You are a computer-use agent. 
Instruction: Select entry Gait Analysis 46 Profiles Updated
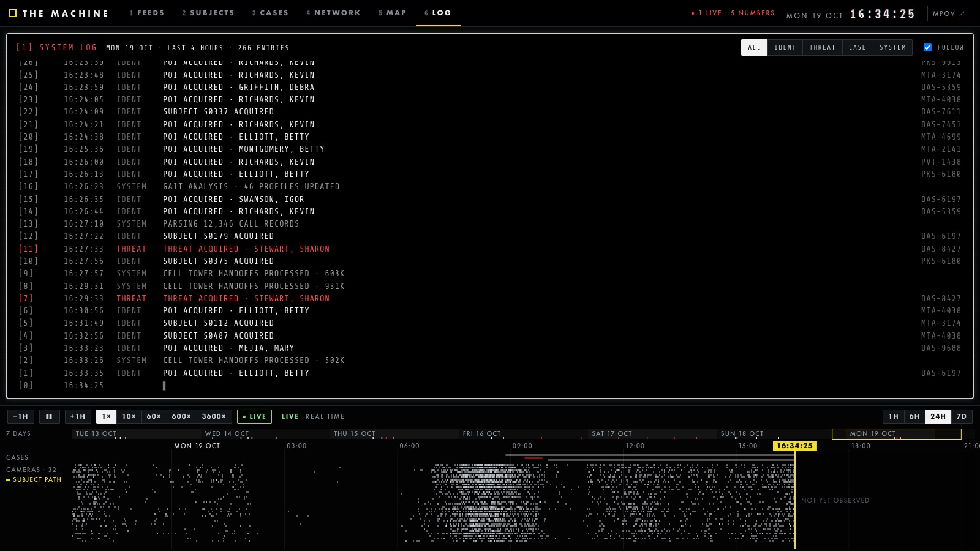(x=490, y=186)
